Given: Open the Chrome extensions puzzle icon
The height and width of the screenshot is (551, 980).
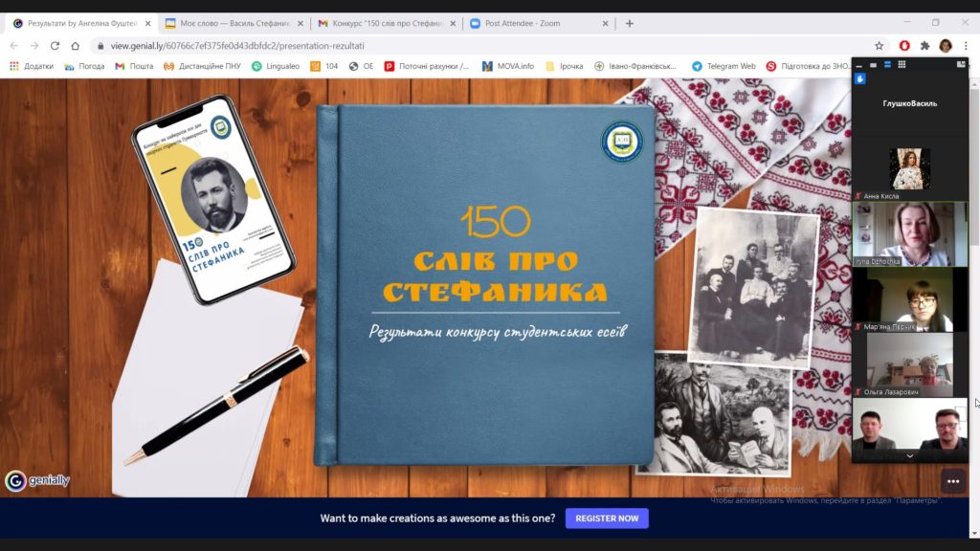Looking at the screenshot, I should pos(924,45).
